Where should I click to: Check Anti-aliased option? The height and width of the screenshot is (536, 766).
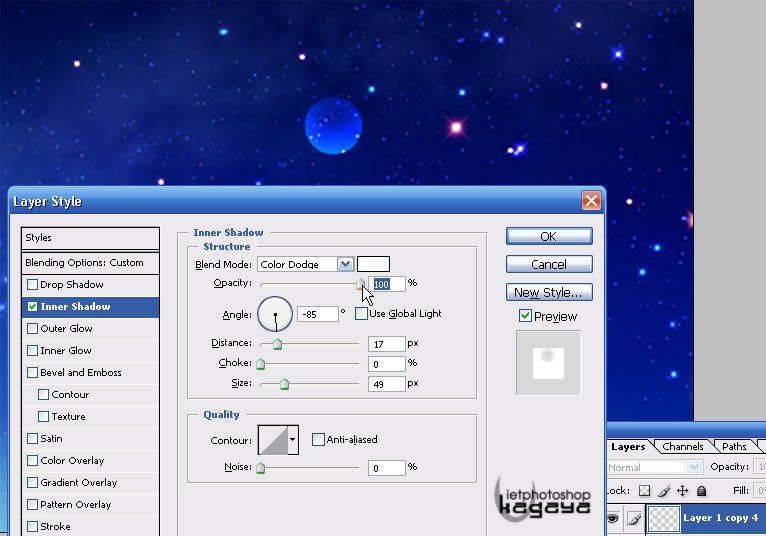point(318,440)
